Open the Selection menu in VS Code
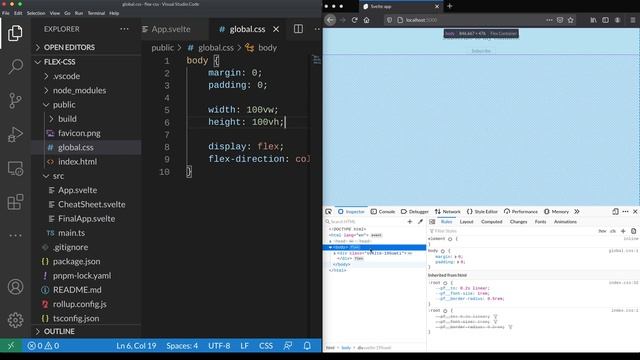The width and height of the screenshot is (640, 360). point(36,13)
